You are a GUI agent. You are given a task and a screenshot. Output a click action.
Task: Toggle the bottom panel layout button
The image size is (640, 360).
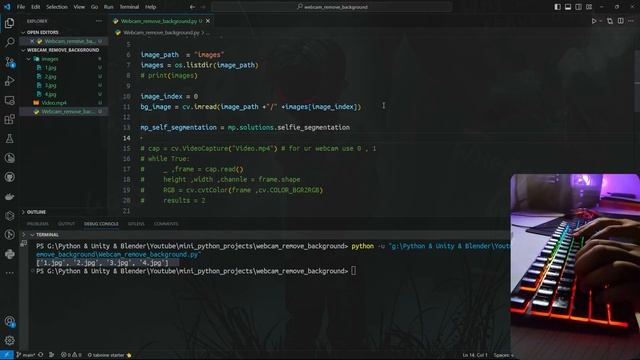[x=568, y=7]
